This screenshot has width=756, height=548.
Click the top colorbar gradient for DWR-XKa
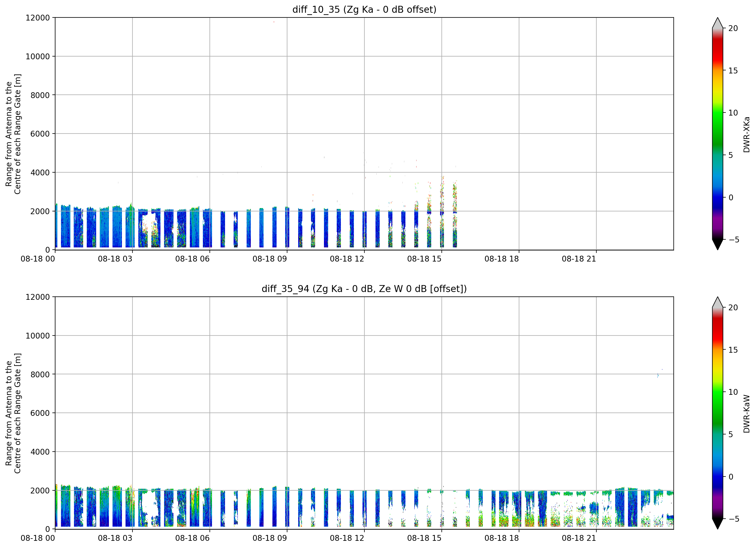(x=718, y=134)
